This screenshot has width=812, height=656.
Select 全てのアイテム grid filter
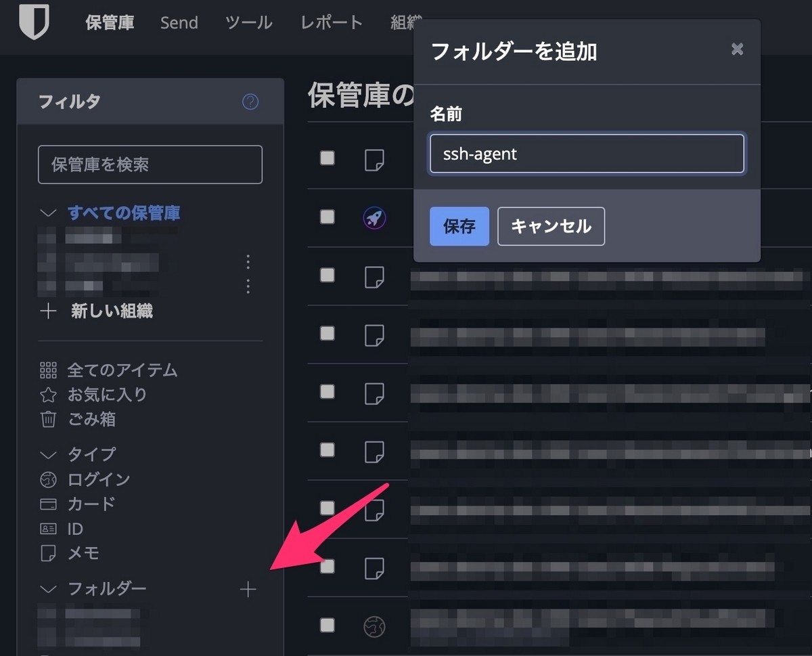coord(110,370)
